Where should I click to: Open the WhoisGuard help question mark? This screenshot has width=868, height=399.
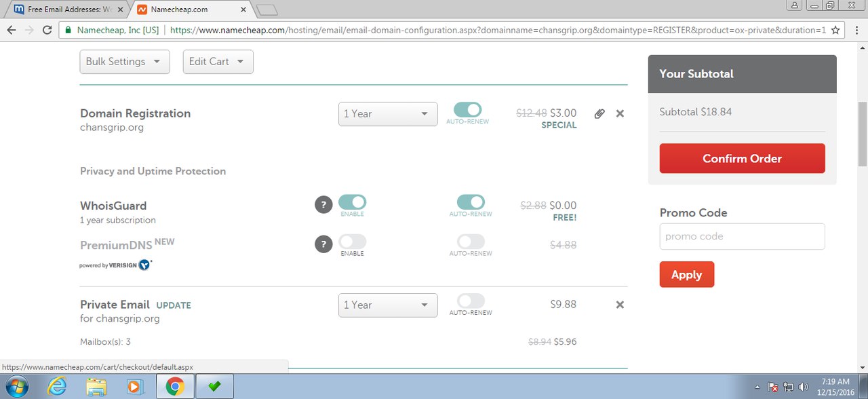click(323, 205)
